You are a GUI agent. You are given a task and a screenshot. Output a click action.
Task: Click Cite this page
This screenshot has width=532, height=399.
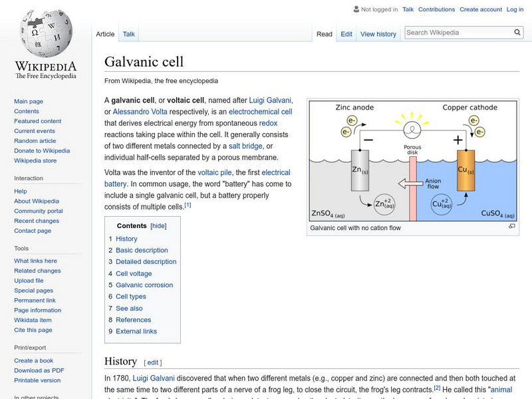tap(33, 329)
